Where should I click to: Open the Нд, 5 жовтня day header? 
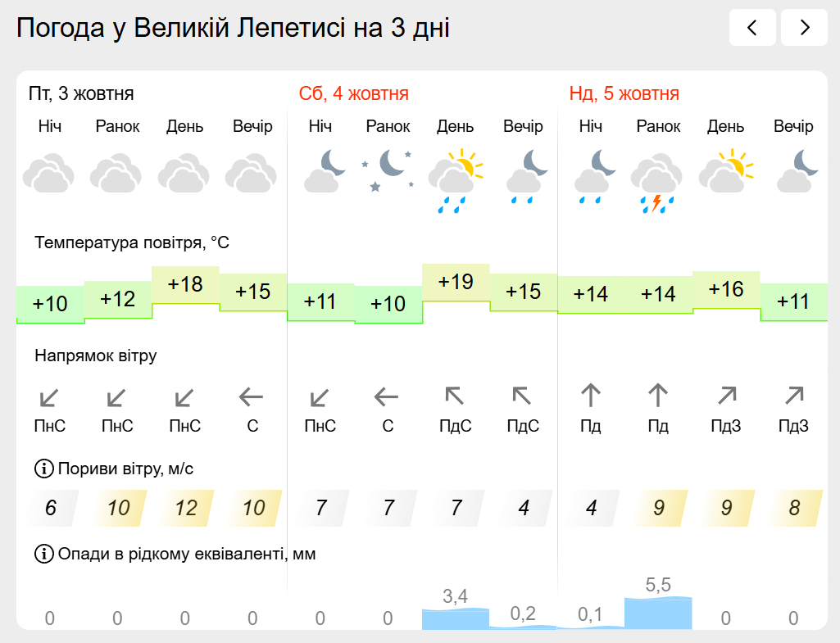[624, 93]
